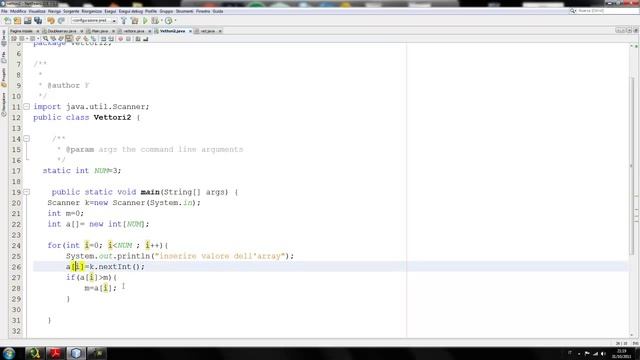The width and height of the screenshot is (640, 360).
Task: Click the Shift Line Left editor icon
Action: (103, 39)
